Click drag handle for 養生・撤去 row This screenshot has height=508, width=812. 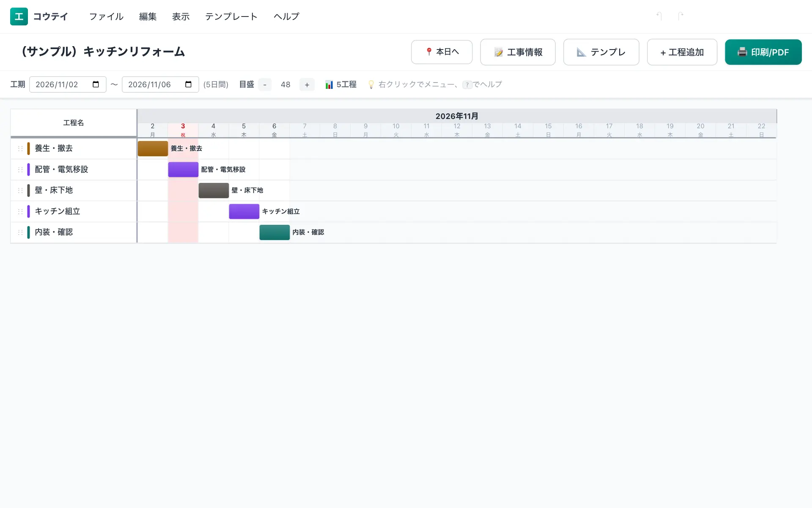coord(20,149)
